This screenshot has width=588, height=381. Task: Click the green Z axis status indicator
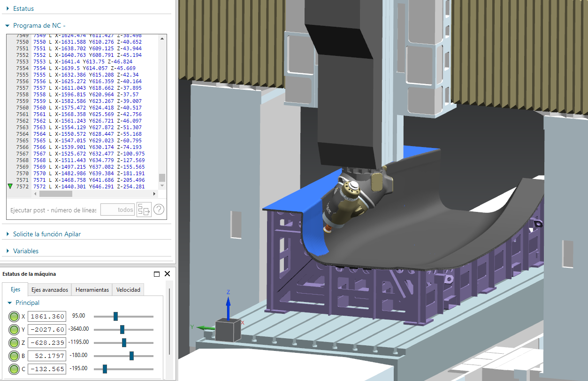tap(14, 343)
